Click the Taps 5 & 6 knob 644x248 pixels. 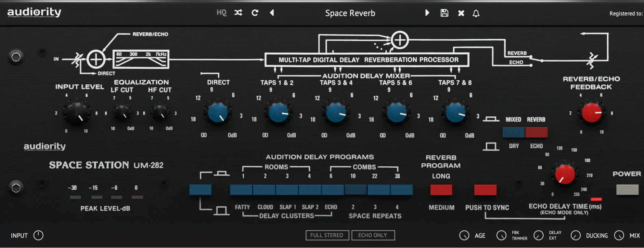[x=396, y=112]
